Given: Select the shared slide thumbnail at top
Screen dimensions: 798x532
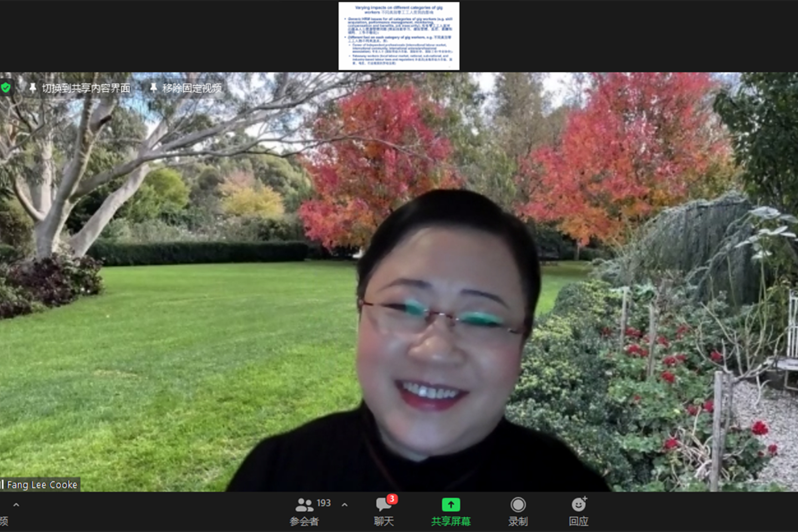Looking at the screenshot, I should [x=399, y=36].
